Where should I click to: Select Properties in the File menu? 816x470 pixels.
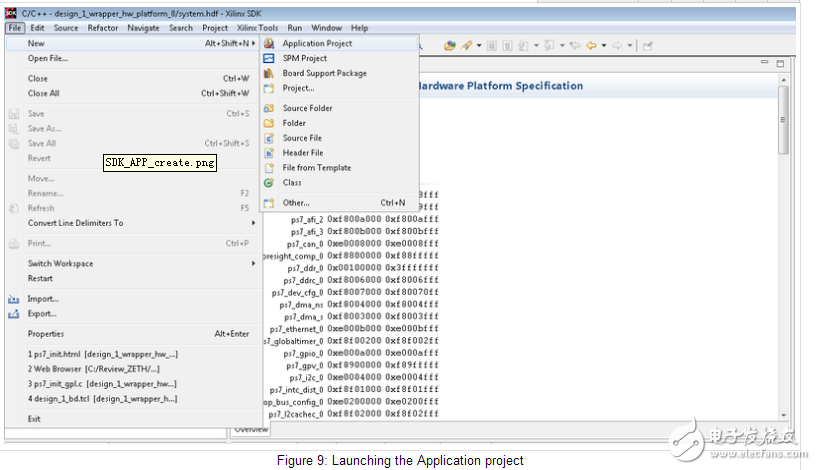click(46, 334)
